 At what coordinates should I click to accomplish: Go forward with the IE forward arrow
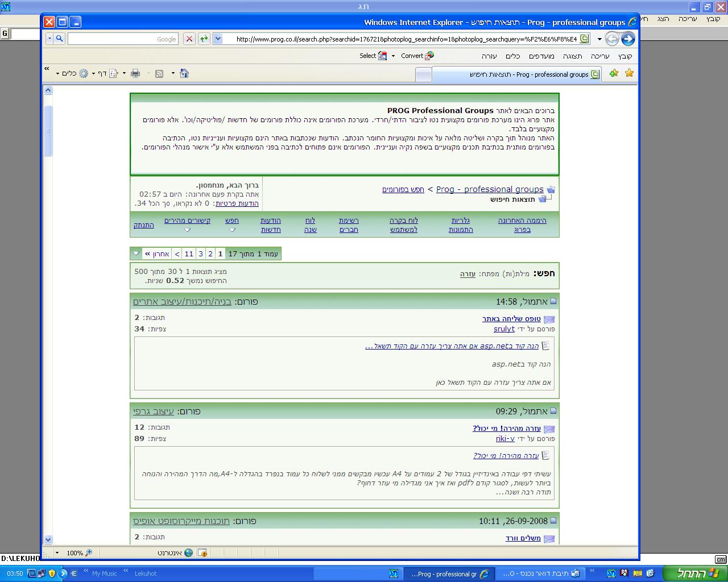point(612,39)
